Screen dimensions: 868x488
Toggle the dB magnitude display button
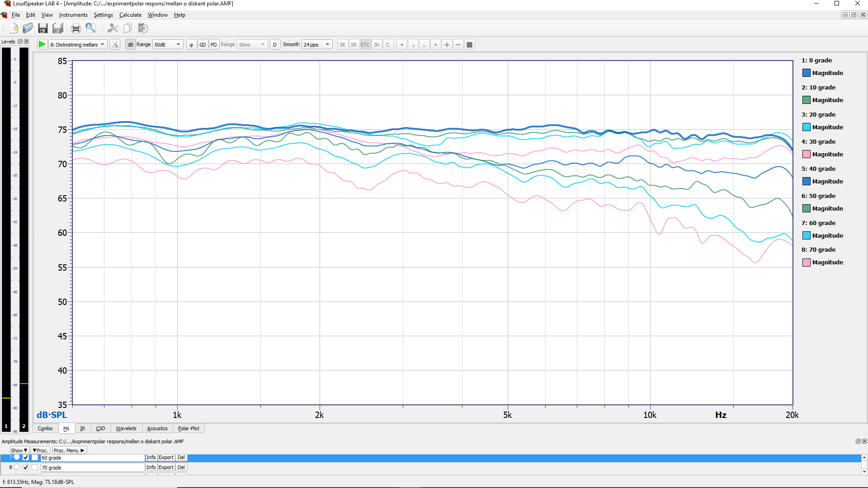pyautogui.click(x=130, y=44)
